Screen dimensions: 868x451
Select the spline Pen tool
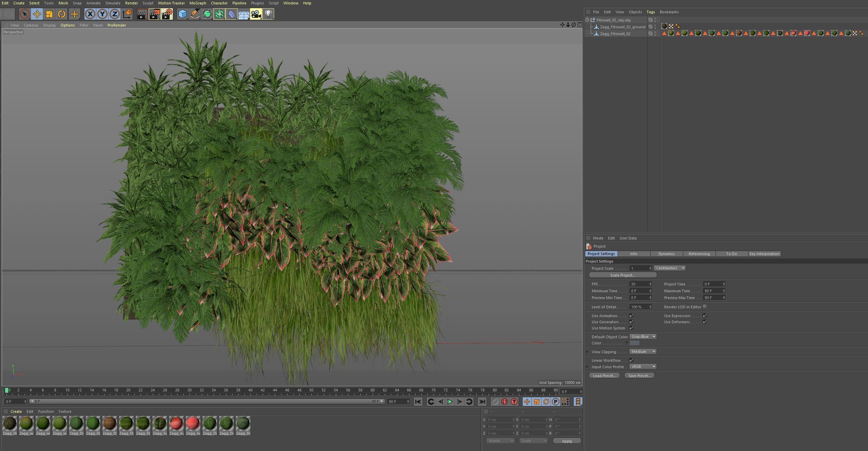click(x=195, y=14)
